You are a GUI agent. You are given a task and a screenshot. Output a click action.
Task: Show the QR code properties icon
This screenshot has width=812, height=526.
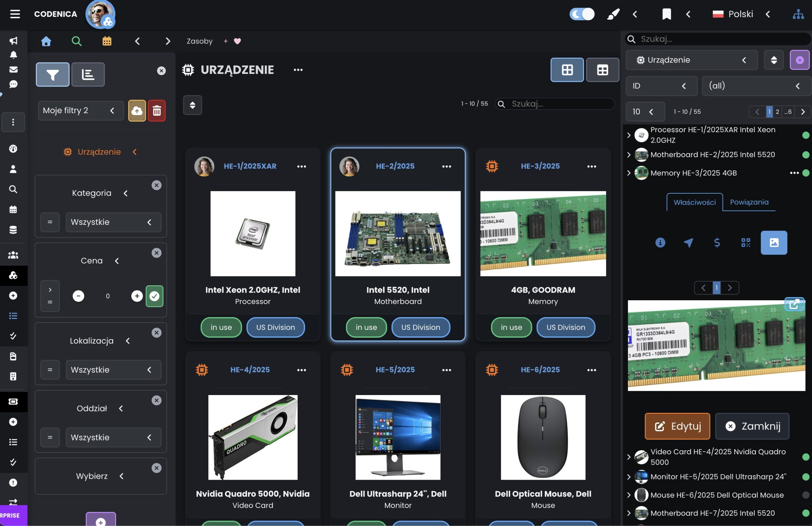(x=745, y=243)
